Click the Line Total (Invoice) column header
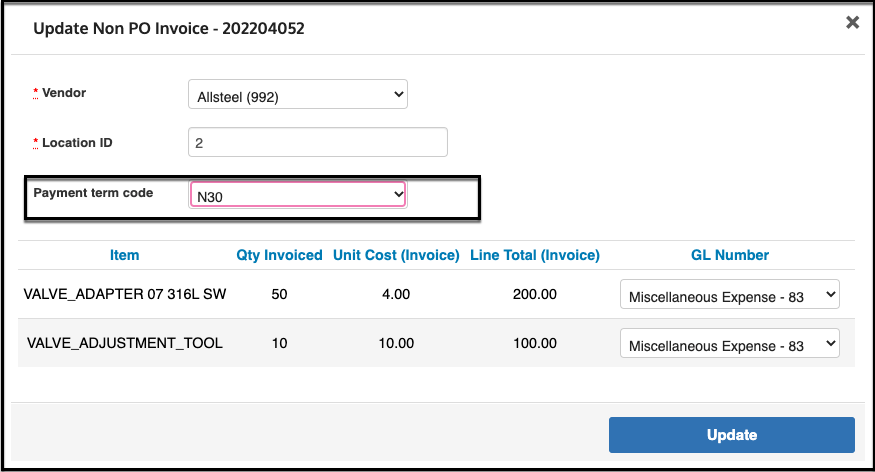The height and width of the screenshot is (472, 875). 535,255
